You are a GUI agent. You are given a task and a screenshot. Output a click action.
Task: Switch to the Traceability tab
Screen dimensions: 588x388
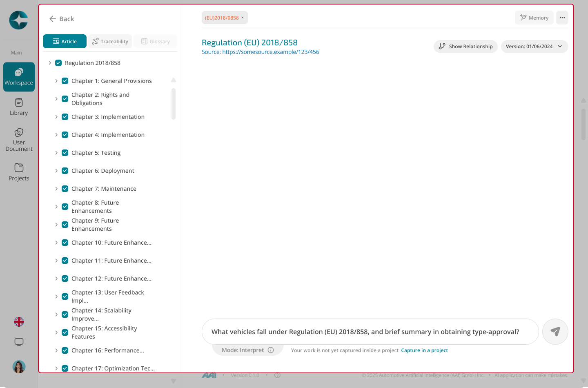pos(110,41)
